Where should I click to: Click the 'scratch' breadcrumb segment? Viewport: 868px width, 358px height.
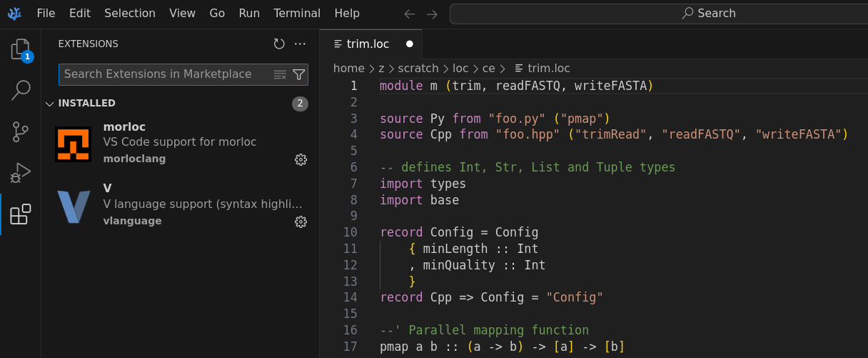point(418,69)
